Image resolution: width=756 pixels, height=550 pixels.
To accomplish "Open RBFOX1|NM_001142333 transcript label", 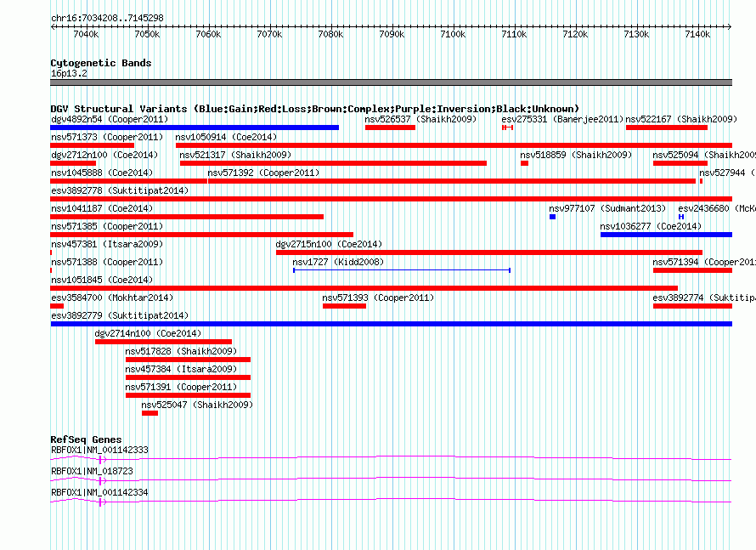I will 99,450.
